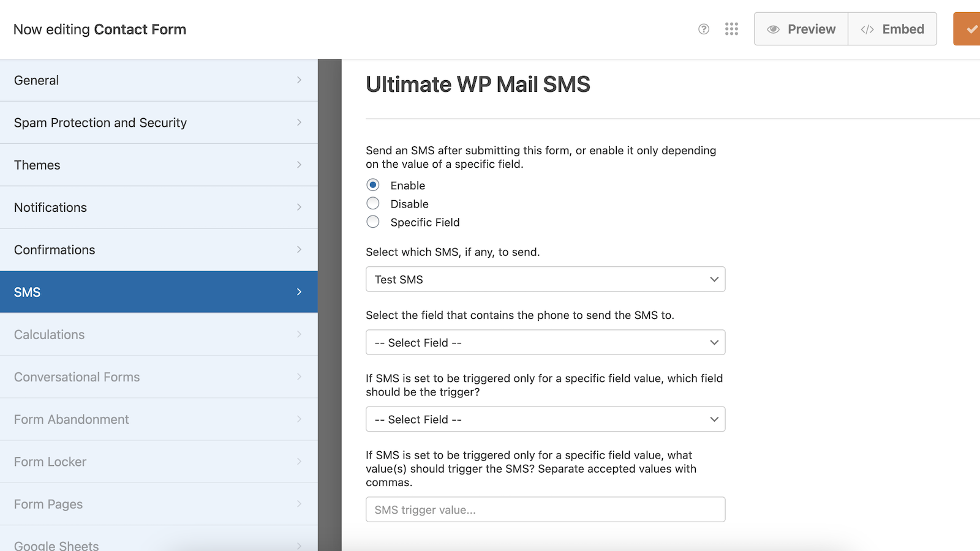Image resolution: width=980 pixels, height=551 pixels.
Task: Click 'Select which SMS, if any, to send.' label
Action: point(453,252)
